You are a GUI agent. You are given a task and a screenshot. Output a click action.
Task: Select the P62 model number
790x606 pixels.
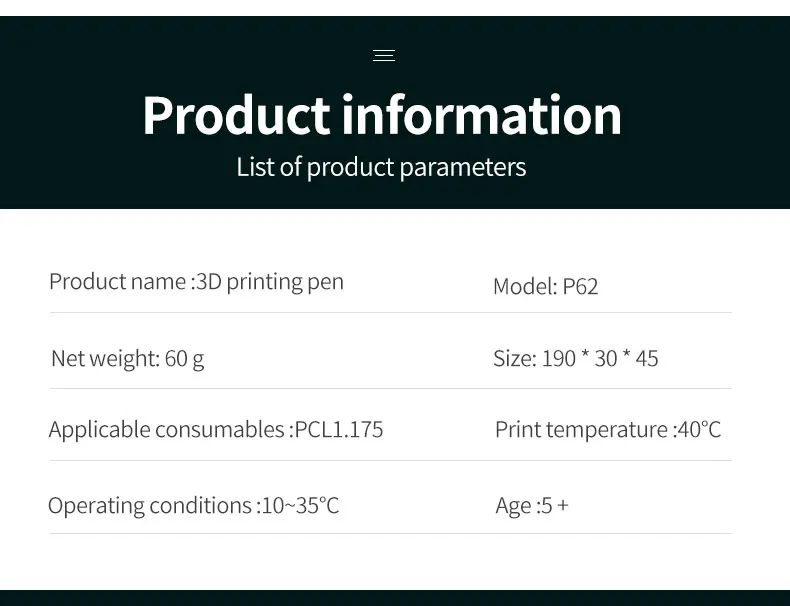pos(580,287)
